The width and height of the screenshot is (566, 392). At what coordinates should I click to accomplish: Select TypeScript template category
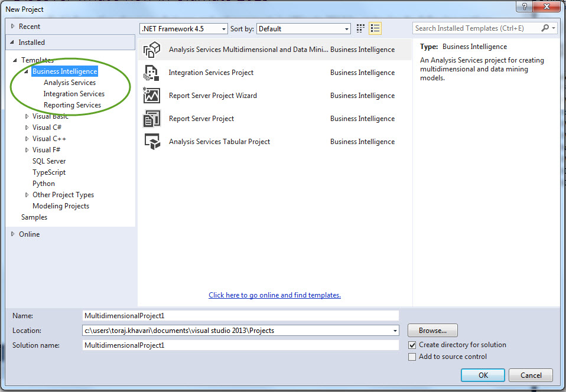(49, 172)
